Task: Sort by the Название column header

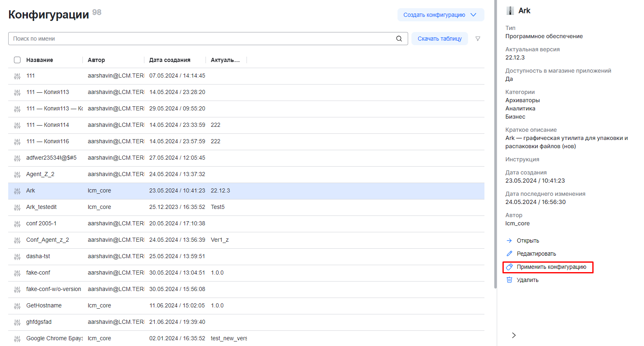Action: point(40,60)
